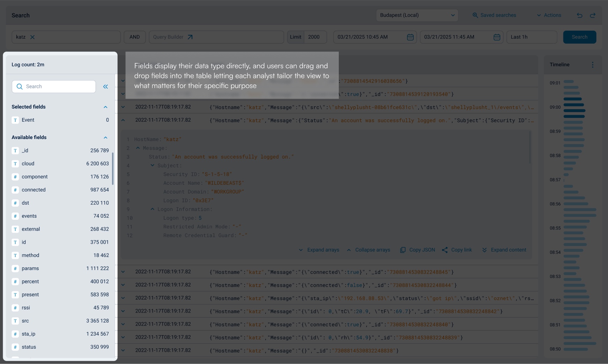Collapse the expanded logged on log row
This screenshot has height=364, width=608.
pyautogui.click(x=123, y=120)
